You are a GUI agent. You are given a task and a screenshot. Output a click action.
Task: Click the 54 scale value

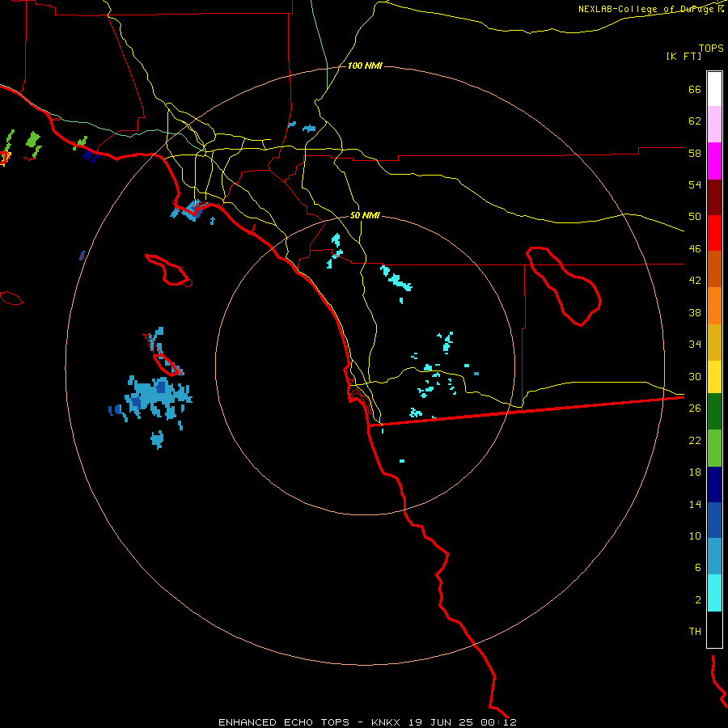pyautogui.click(x=695, y=184)
